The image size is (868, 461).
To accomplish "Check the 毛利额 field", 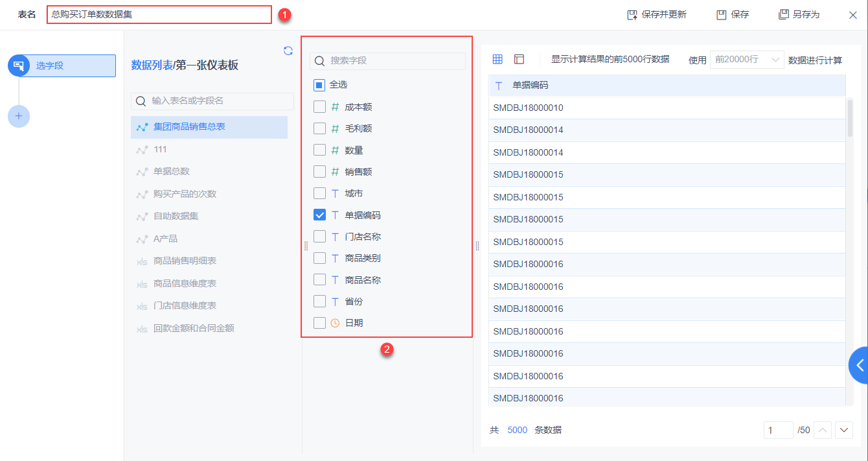I will click(319, 128).
